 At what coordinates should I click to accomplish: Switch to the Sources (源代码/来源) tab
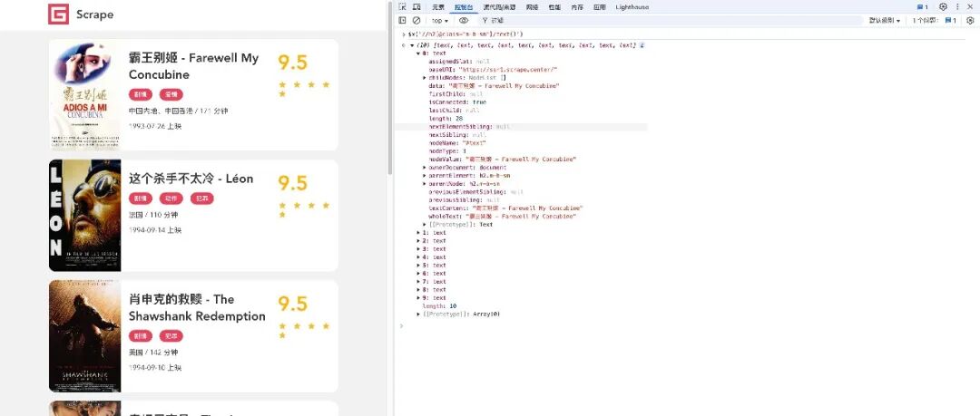[x=499, y=7]
